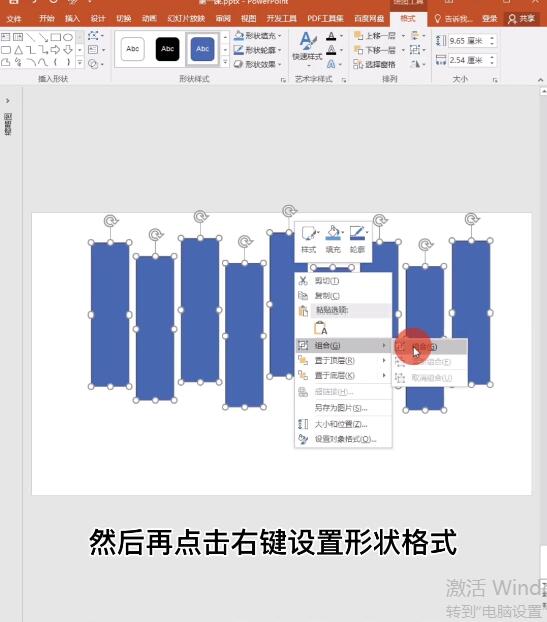Open 形状轮廓 shape outline menu
The width and height of the screenshot is (547, 622).
pyautogui.click(x=258, y=50)
